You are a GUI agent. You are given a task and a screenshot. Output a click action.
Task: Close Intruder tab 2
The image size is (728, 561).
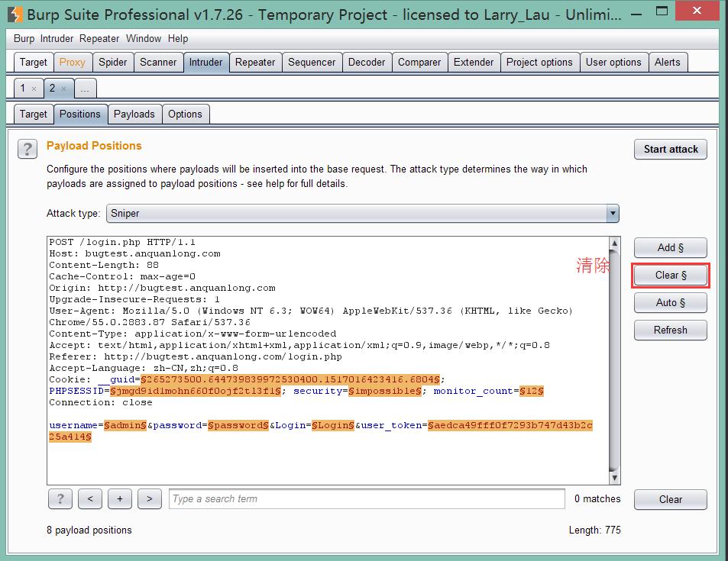tap(63, 89)
